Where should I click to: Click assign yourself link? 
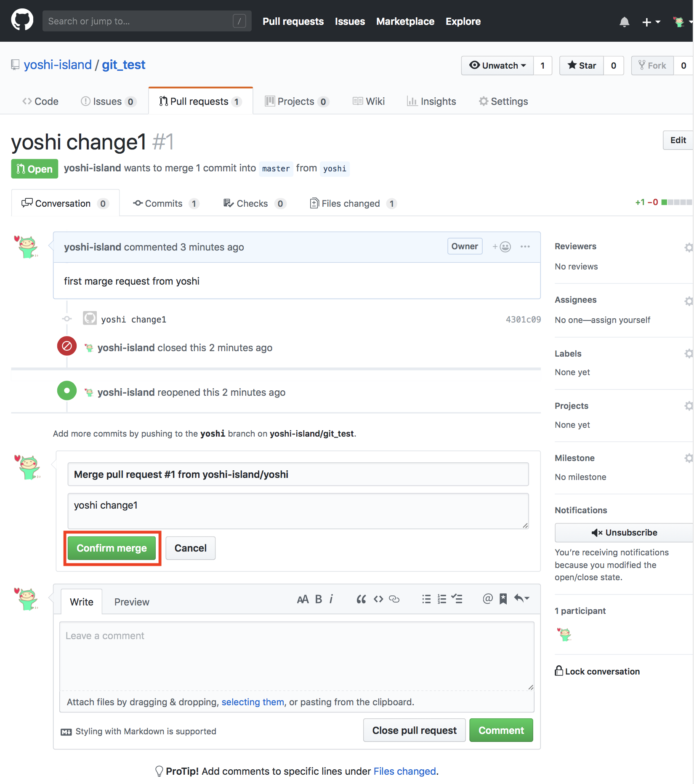tap(620, 320)
